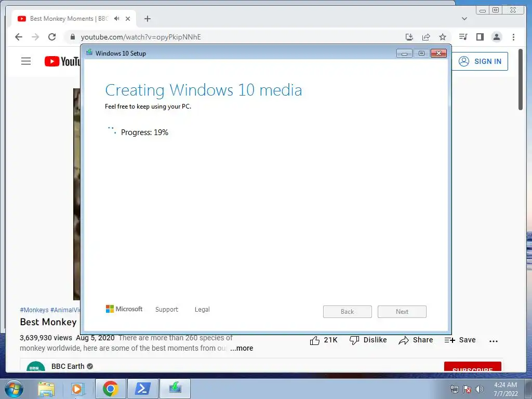The image size is (532, 399).
Task: Mute tab via speaker icon on tab
Action: click(117, 19)
